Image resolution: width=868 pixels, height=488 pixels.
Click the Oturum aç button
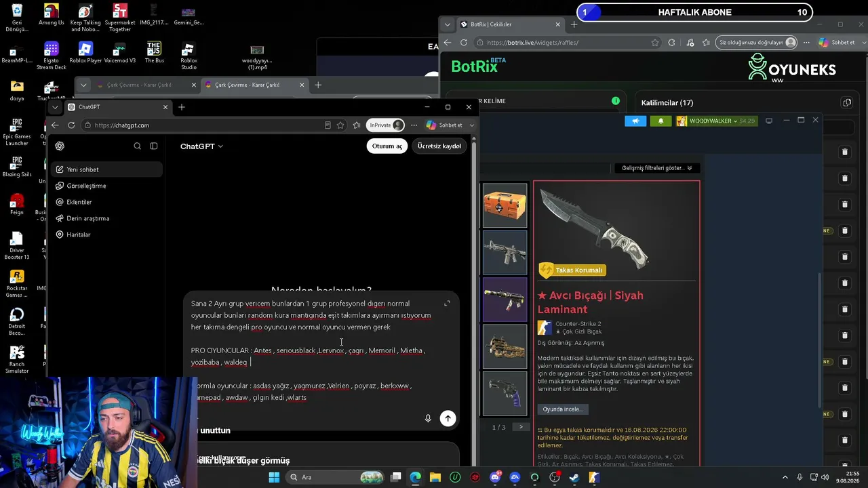pyautogui.click(x=387, y=146)
